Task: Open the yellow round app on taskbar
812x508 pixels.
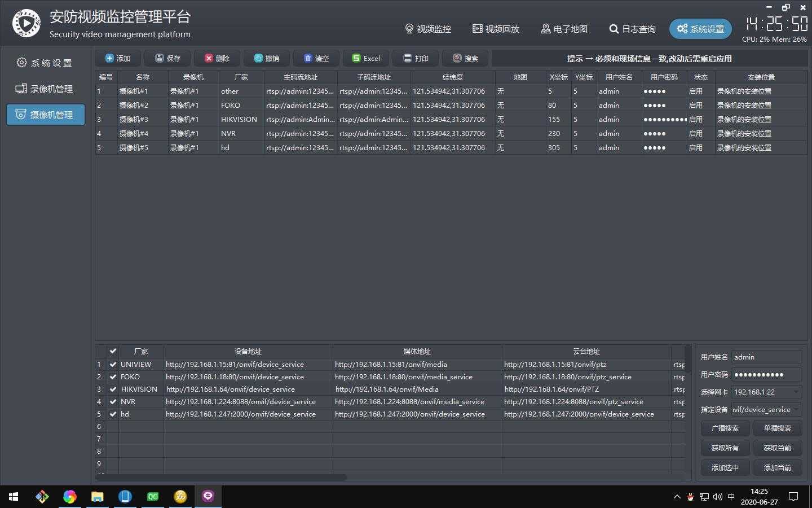Action: pos(180,497)
